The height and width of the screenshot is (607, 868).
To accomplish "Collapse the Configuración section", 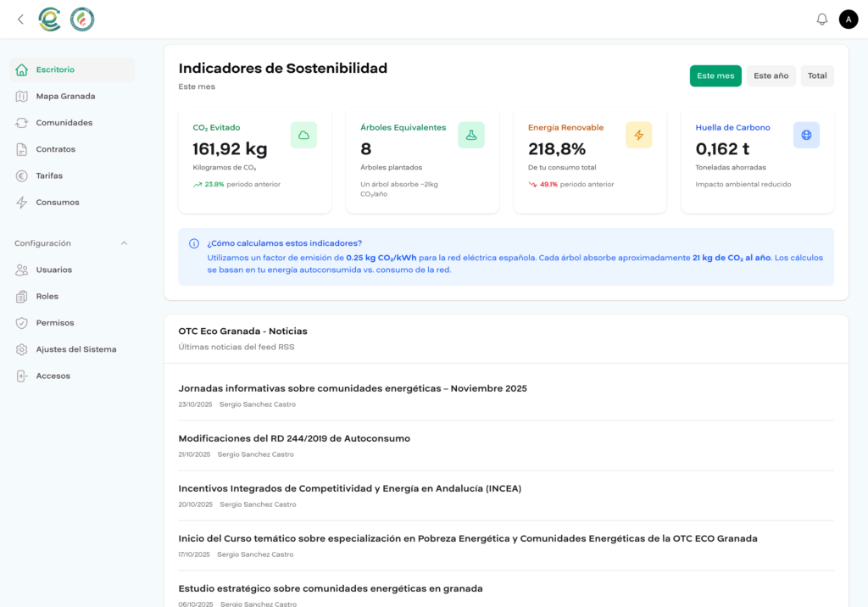I will [124, 243].
